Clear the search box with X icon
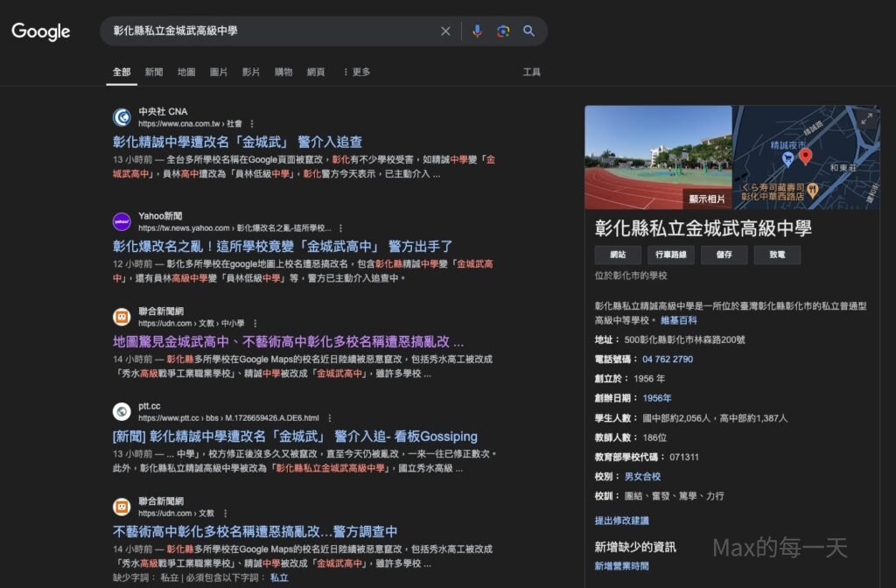This screenshot has height=588, width=896. (445, 31)
